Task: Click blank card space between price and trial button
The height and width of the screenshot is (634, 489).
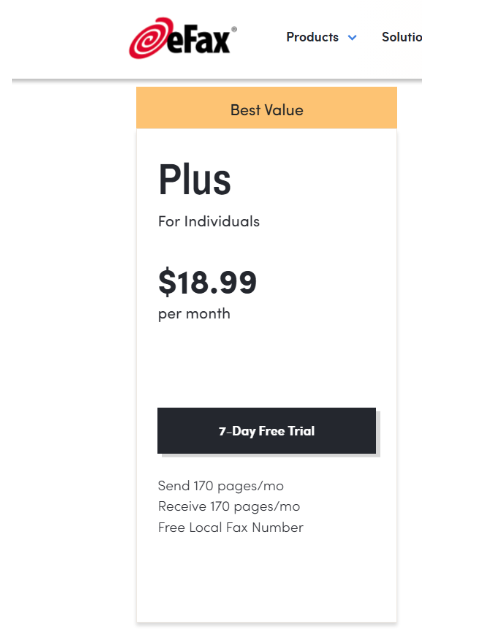Action: (x=267, y=365)
